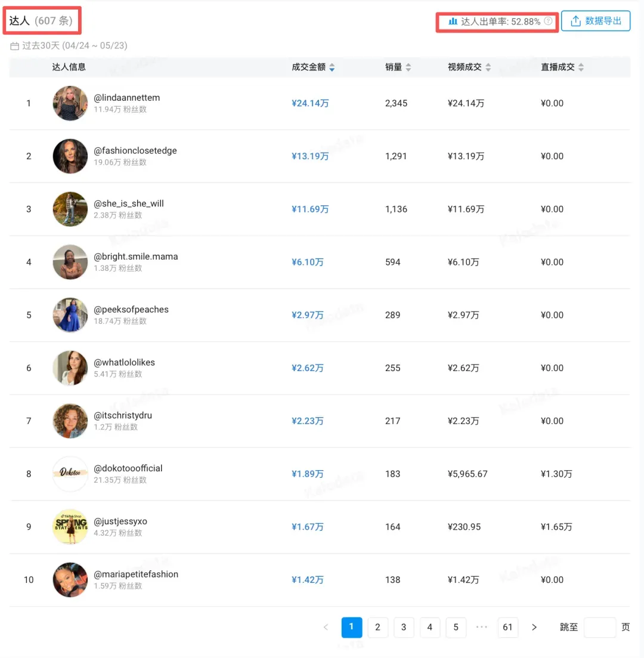Expand the pagination ellipsis for more pages
This screenshot has height=658, width=644.
(482, 627)
